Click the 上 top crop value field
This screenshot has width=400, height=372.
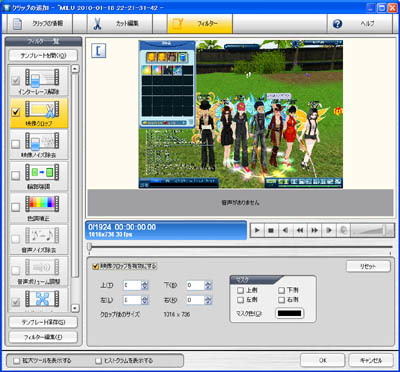tap(132, 285)
